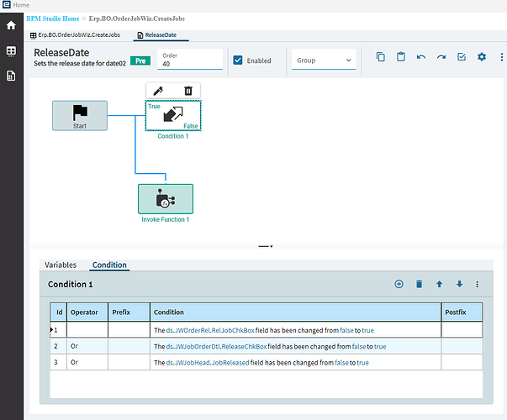Screen dimensions: 507x420
Task: Click the Postfix cell in row 1
Action: pos(462,330)
